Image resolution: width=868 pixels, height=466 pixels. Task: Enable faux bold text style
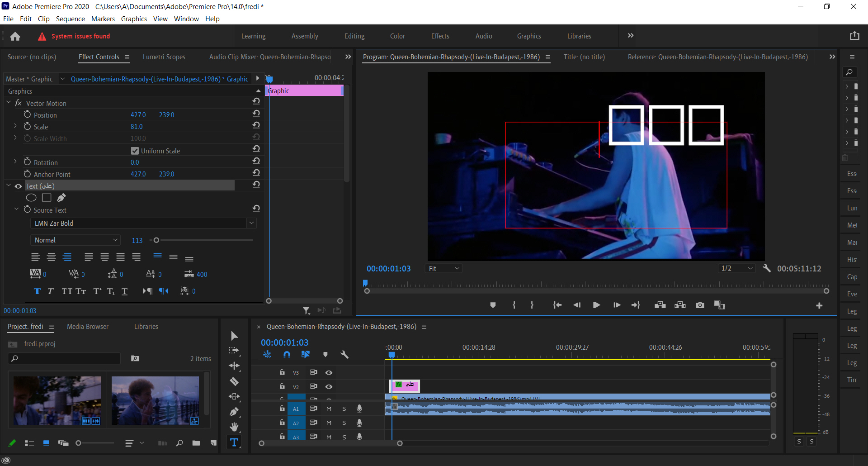(37, 291)
